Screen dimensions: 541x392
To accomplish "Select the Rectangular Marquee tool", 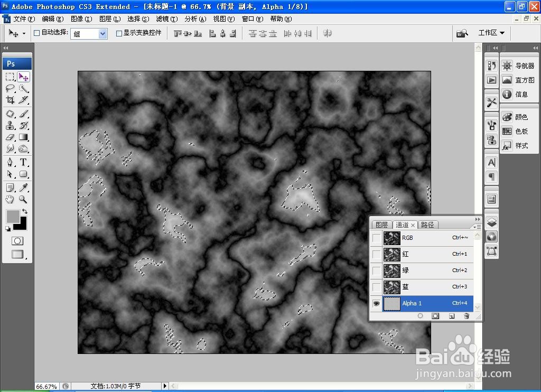I will [10, 77].
